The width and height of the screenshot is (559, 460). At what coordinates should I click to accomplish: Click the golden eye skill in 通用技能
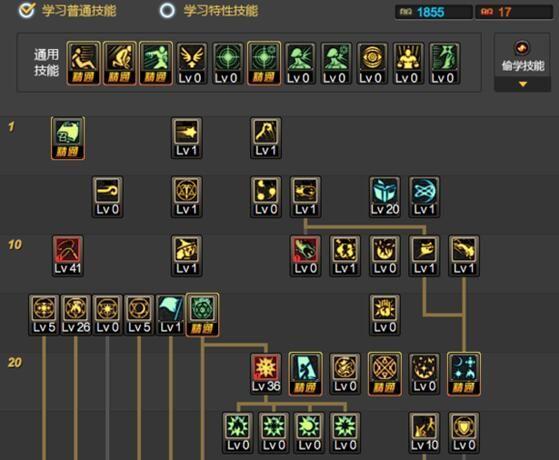pos(372,63)
